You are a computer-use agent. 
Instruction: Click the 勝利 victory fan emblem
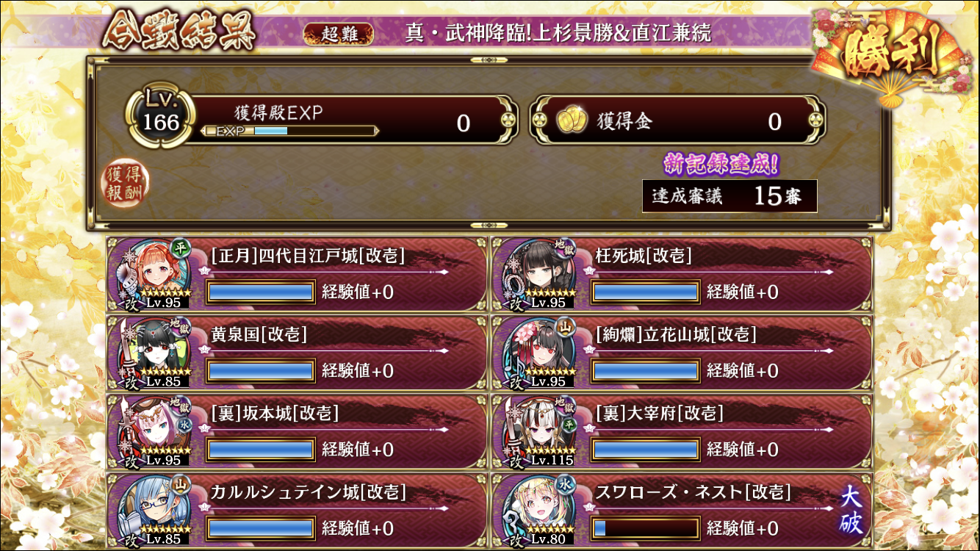tap(891, 56)
